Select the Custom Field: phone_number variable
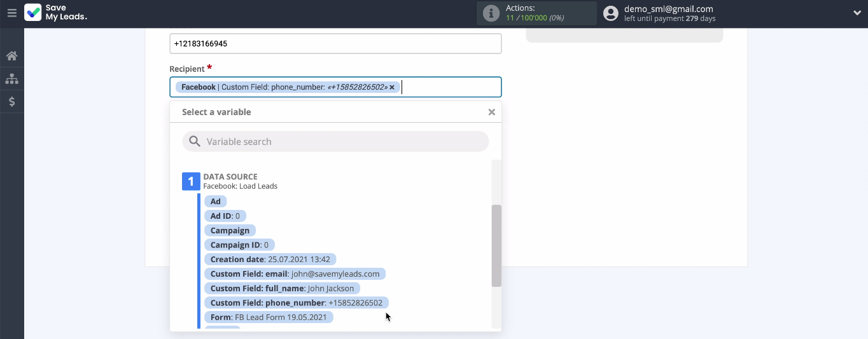This screenshot has height=339, width=868. click(x=297, y=303)
